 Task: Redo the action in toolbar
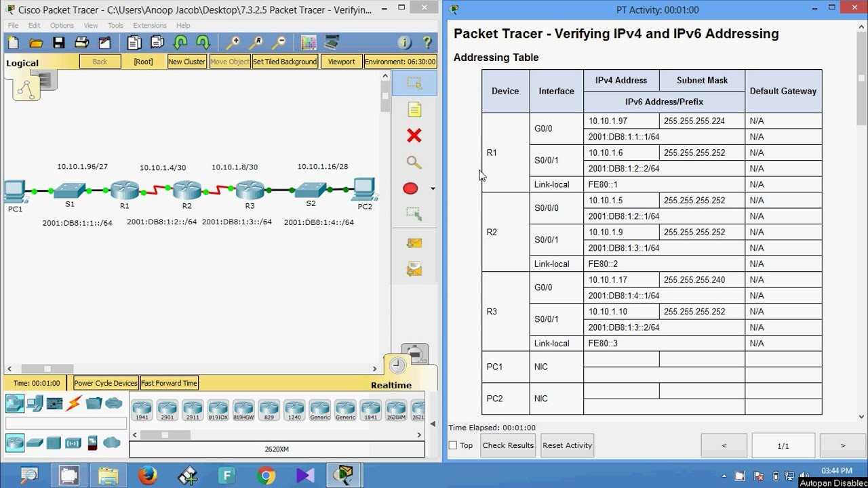click(203, 43)
